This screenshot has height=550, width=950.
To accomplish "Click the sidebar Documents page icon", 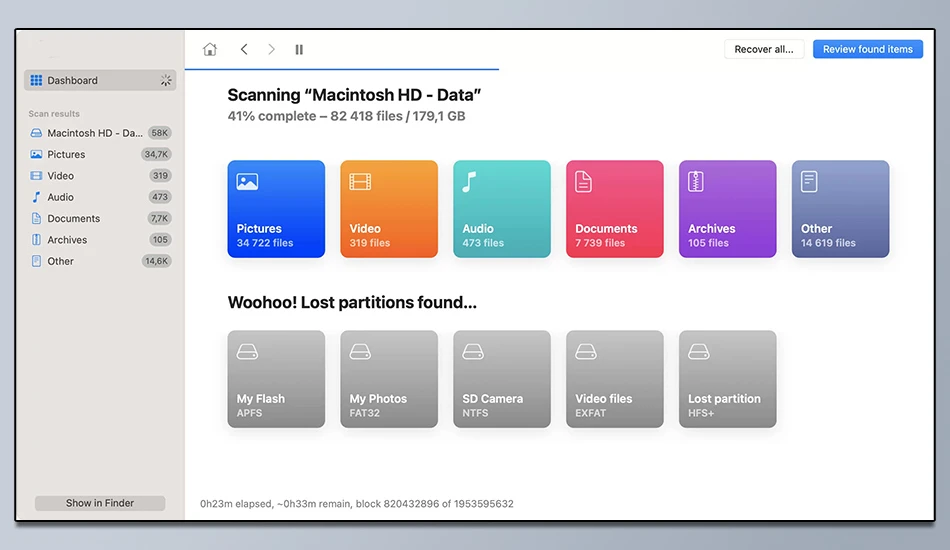I will click(x=36, y=218).
